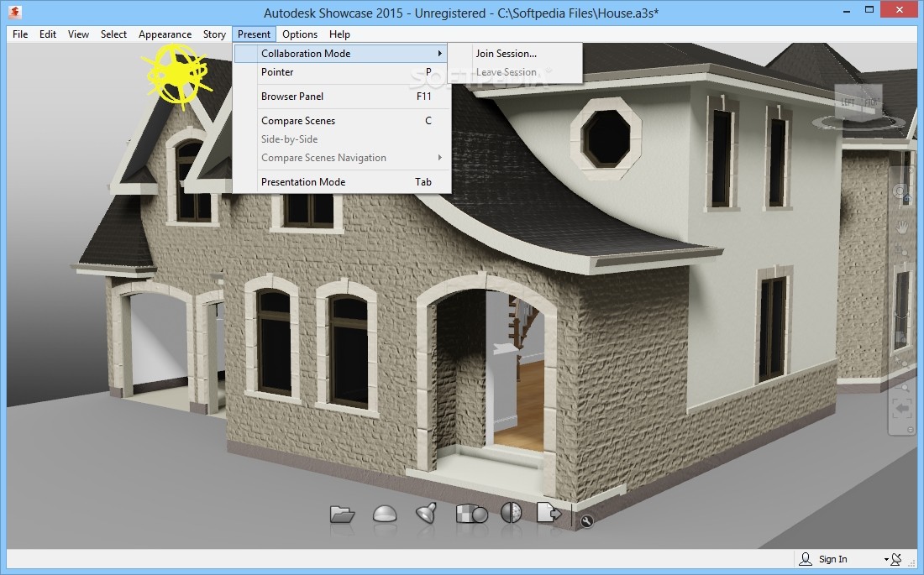Expand the nav bar bottom options arrow
This screenshot has height=575, width=924.
point(911,431)
